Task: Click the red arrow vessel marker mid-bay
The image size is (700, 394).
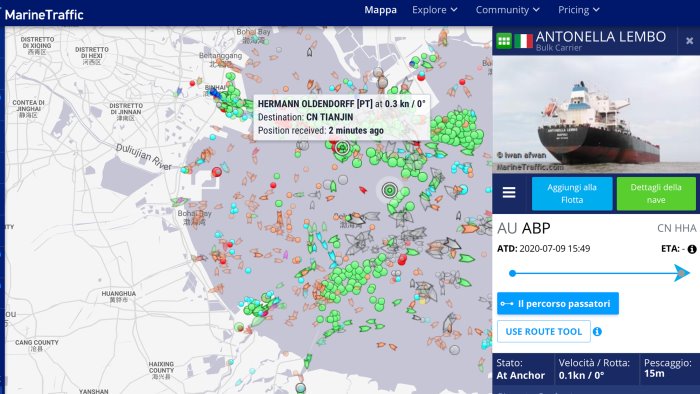Action: [362, 190]
